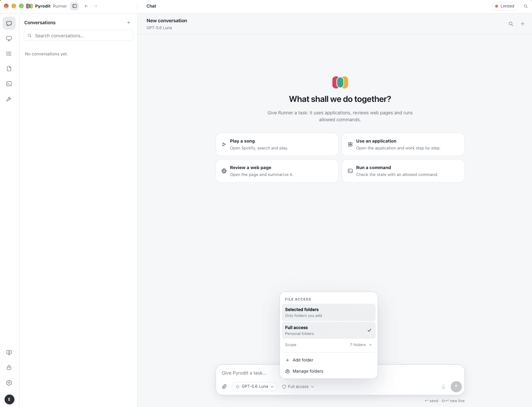
Task: Select the Full access option
Action: (x=328, y=330)
